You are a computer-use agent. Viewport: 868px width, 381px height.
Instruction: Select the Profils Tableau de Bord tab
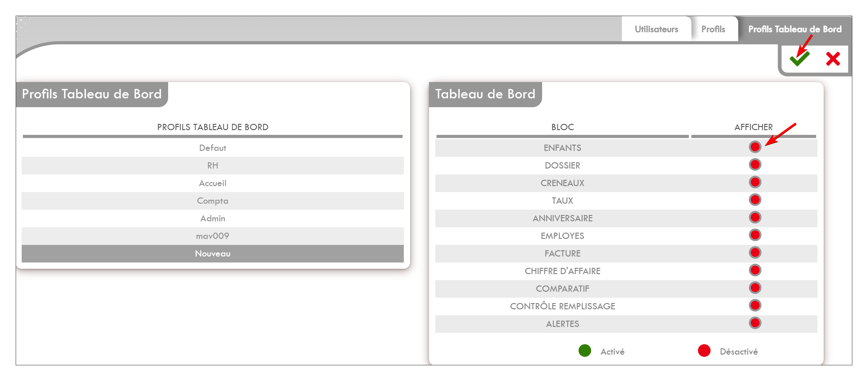click(794, 29)
